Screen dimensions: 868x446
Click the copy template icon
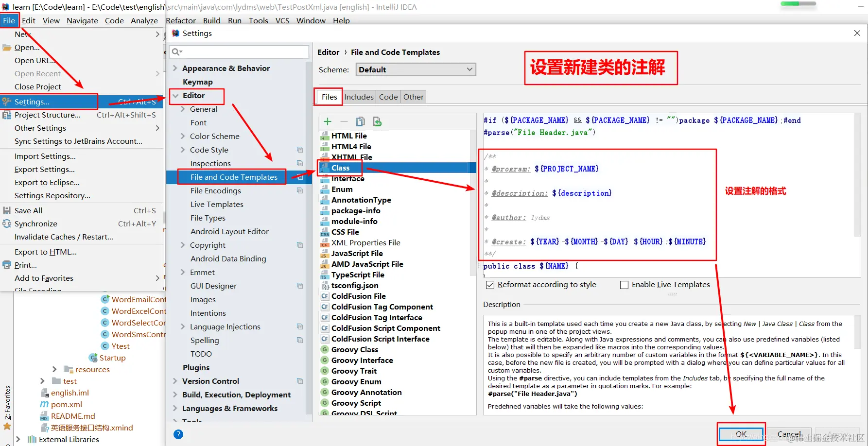pyautogui.click(x=361, y=121)
